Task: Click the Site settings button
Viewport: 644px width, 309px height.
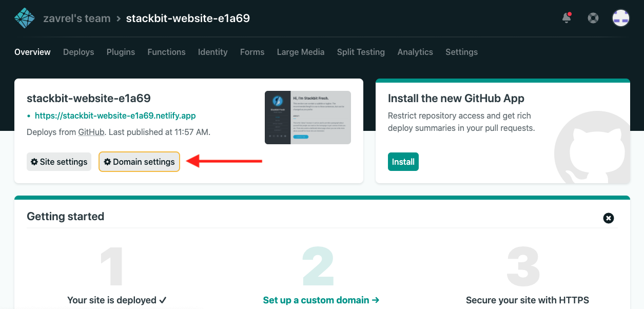Action: coord(59,162)
